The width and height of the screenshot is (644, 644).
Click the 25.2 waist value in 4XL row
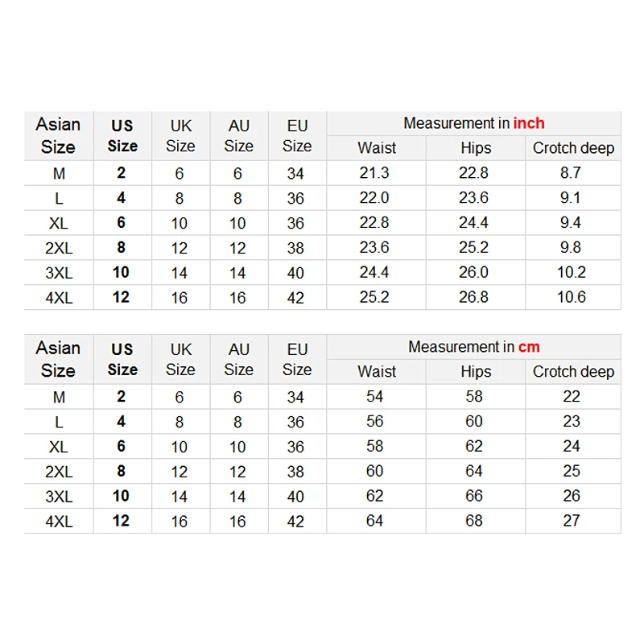[x=374, y=297]
